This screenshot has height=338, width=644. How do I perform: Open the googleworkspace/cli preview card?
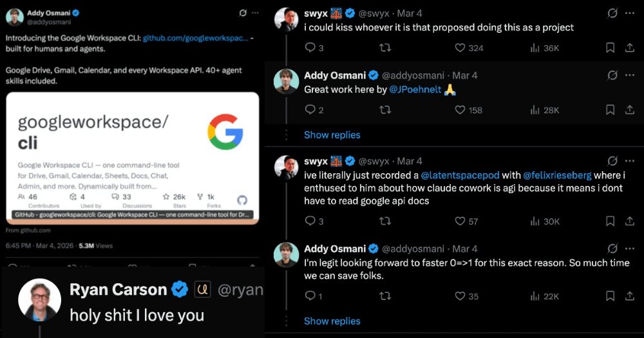pos(133,158)
